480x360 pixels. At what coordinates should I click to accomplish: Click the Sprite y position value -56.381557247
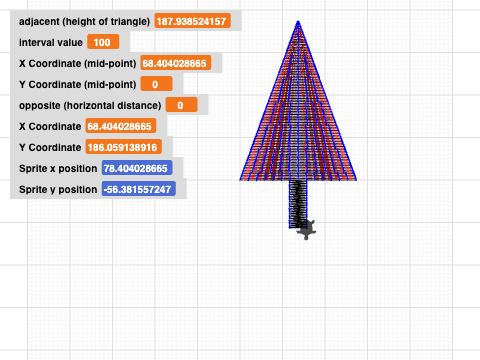[139, 189]
